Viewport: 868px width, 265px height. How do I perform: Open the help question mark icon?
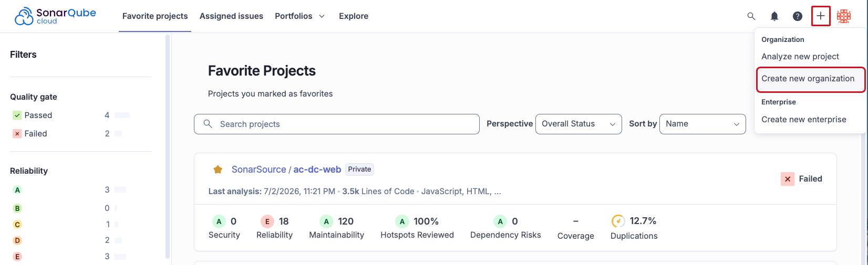click(x=798, y=16)
